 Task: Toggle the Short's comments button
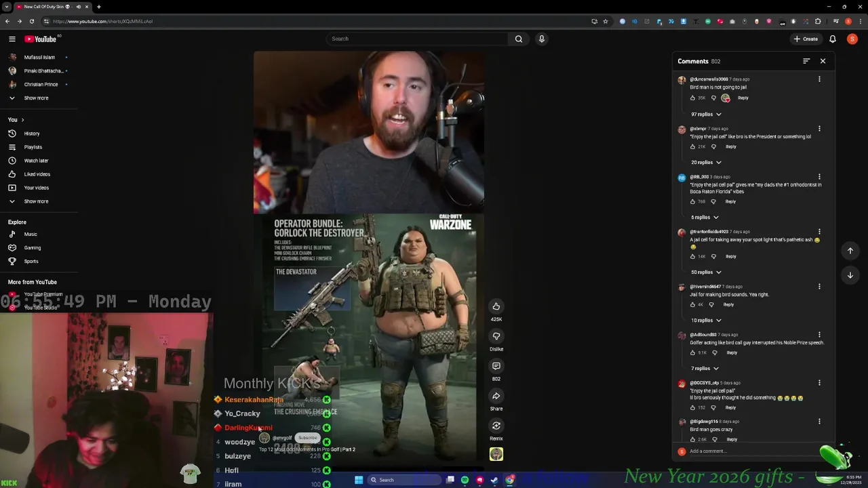point(496,366)
